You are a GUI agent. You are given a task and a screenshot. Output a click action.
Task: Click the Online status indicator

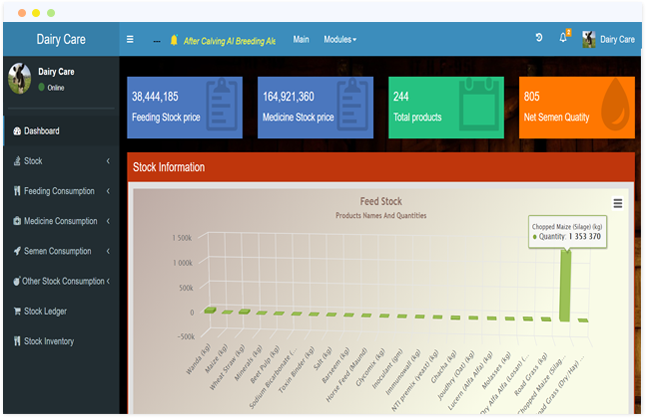51,88
